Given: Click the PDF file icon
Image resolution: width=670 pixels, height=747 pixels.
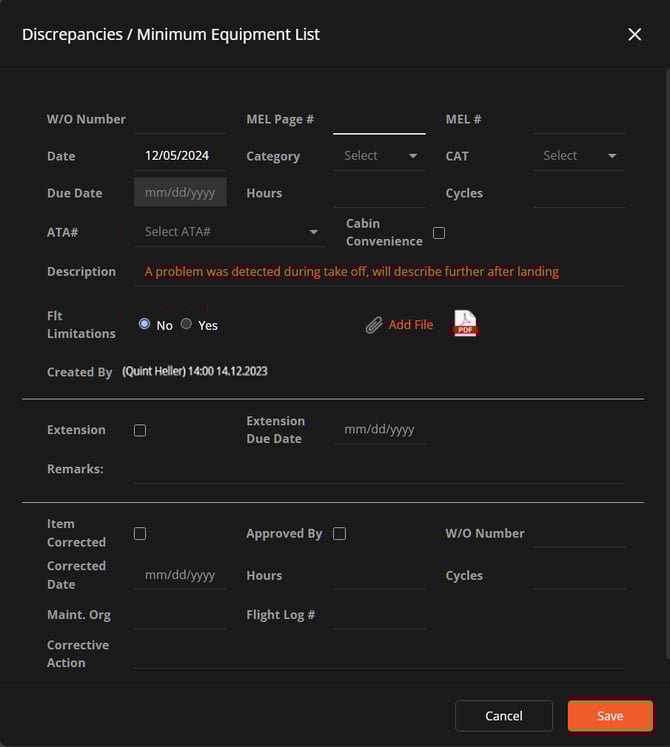Looking at the screenshot, I should pos(465,323).
